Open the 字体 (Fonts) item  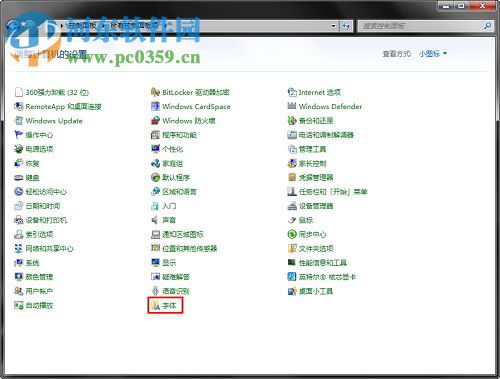click(x=164, y=305)
